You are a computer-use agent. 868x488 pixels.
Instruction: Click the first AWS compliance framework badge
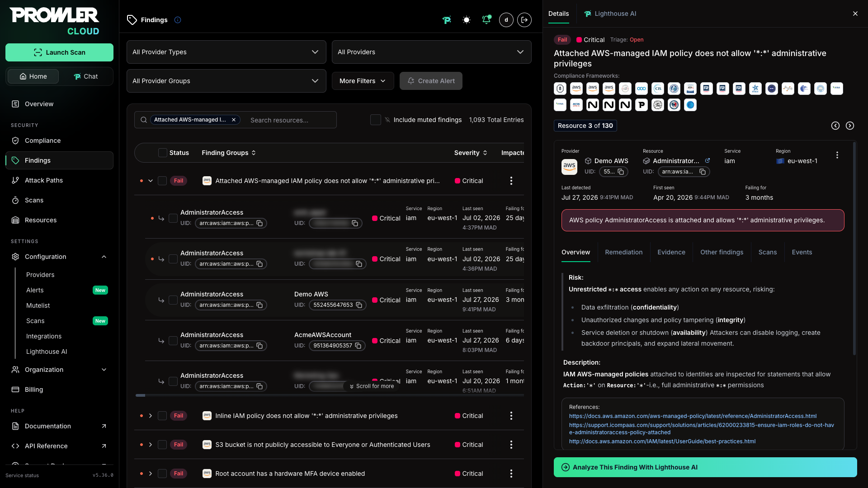tap(576, 89)
